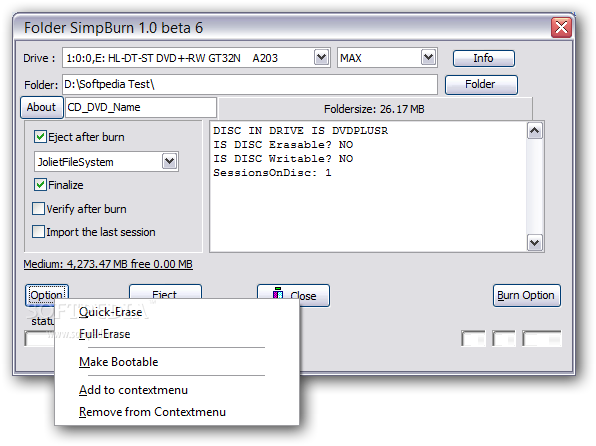Image resolution: width=596 pixels, height=446 pixels.
Task: Choose Make Bootable menu entry
Action: point(177,362)
